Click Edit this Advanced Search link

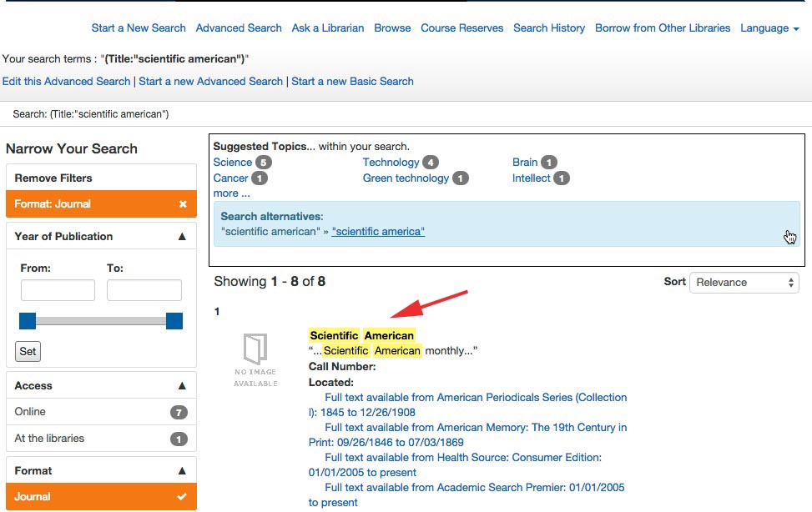pos(66,81)
